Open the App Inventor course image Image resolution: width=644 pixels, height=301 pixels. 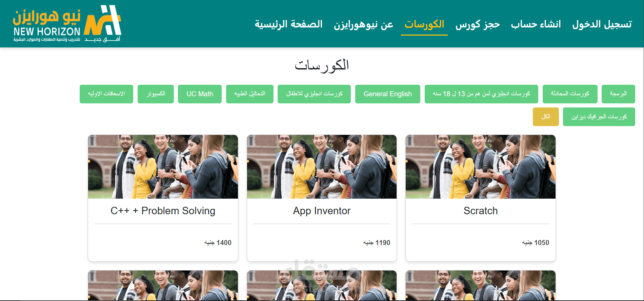click(x=322, y=167)
